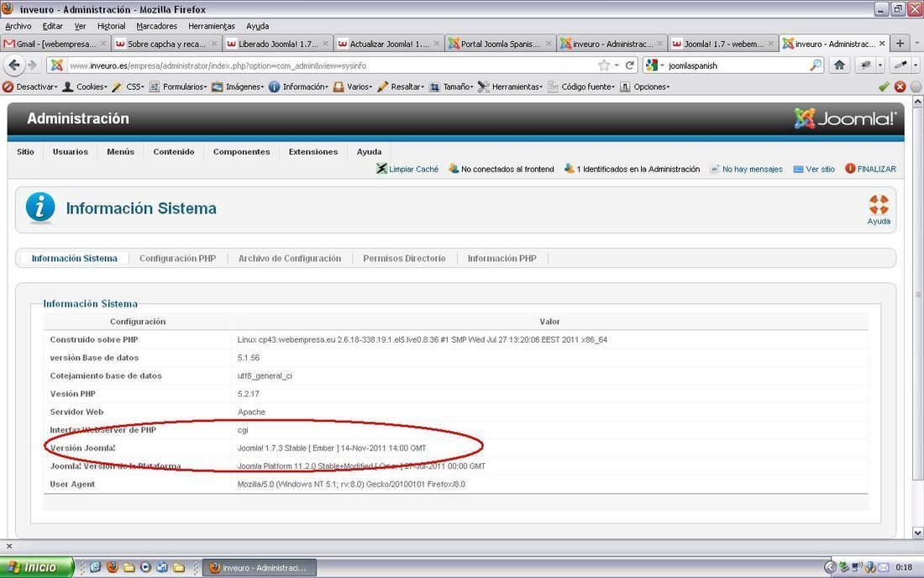Image resolution: width=924 pixels, height=578 pixels.
Task: Open Formularios toolbar dropdown
Action: [178, 87]
